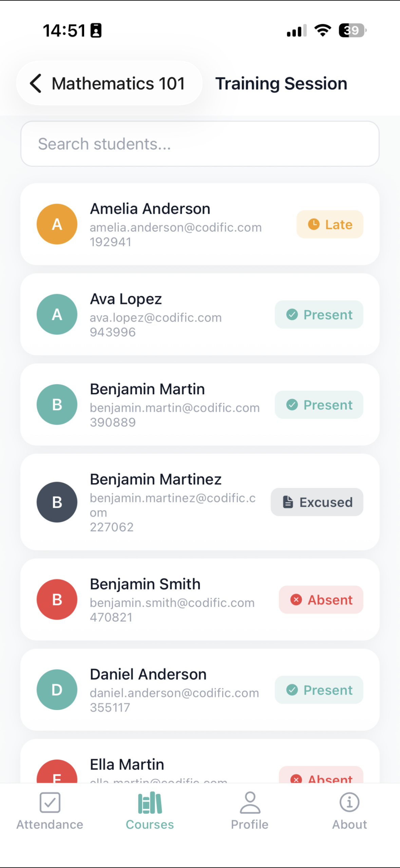Select Daniel Anderson's D avatar
This screenshot has height=868, width=400.
[x=57, y=690]
